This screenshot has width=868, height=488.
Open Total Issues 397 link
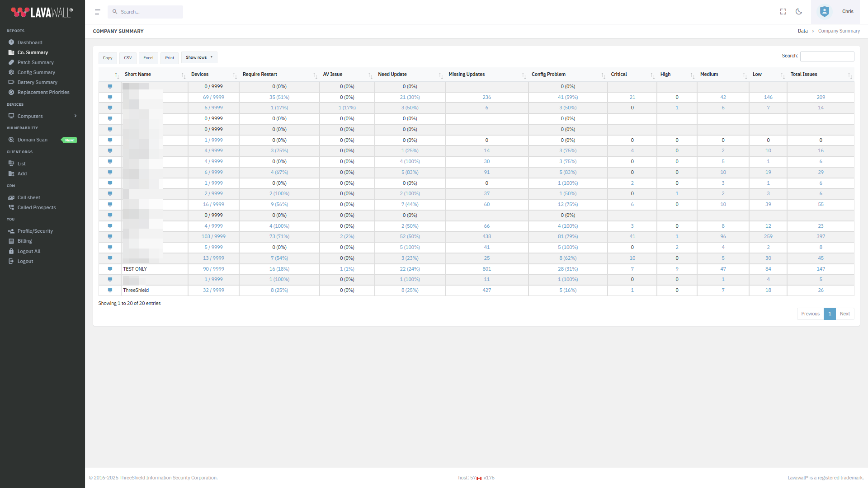pyautogui.click(x=821, y=236)
